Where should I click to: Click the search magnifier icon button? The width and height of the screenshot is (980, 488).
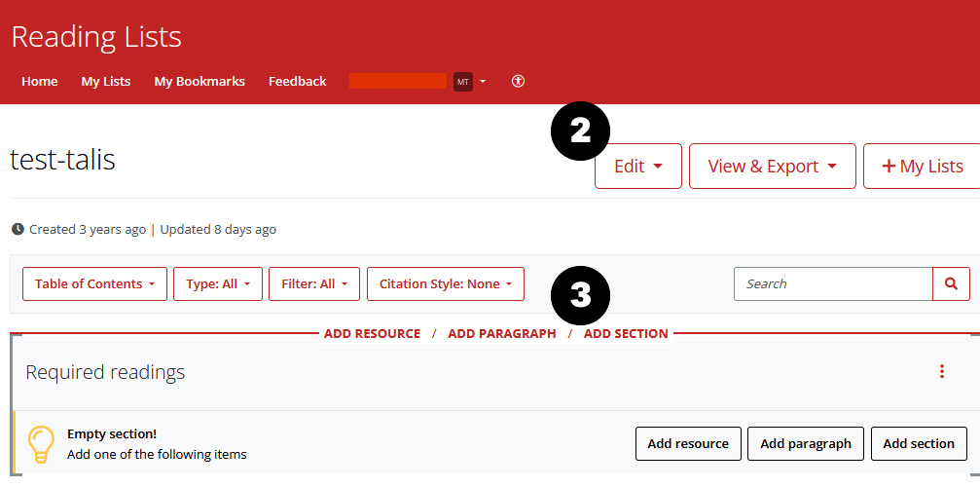[x=951, y=283]
